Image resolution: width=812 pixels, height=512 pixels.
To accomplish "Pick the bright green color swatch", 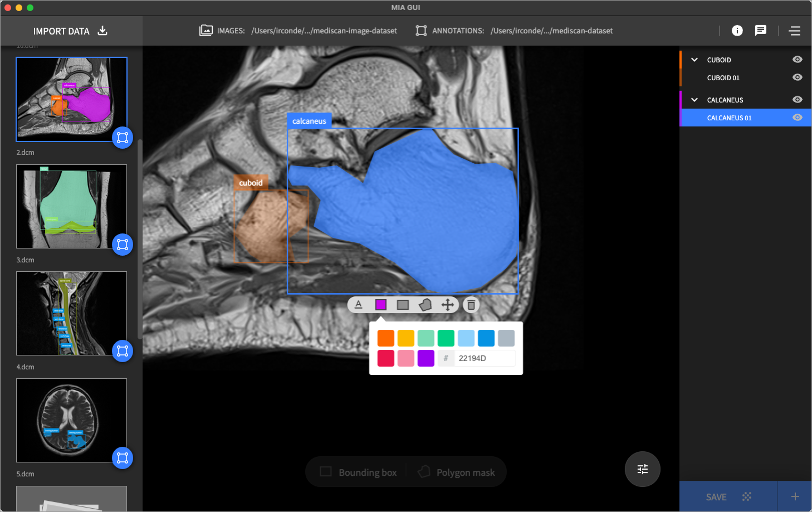I will point(446,338).
